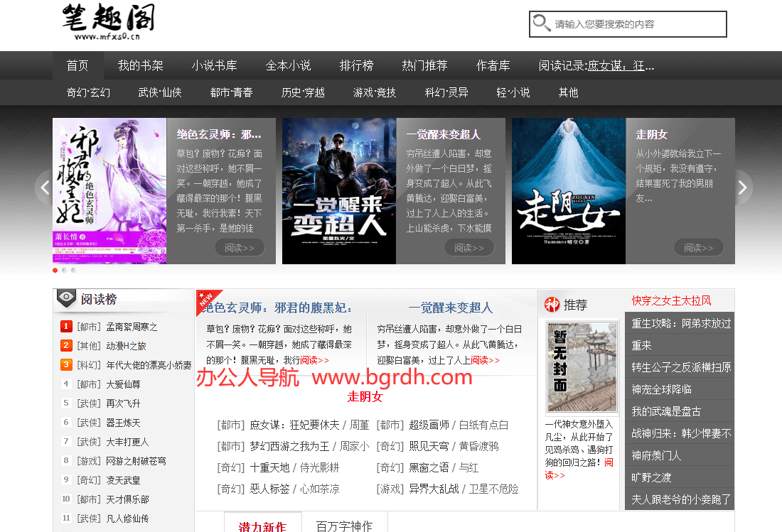The width and height of the screenshot is (782, 532).
Task: Select the second carousel indicator dot
Action: (64, 270)
